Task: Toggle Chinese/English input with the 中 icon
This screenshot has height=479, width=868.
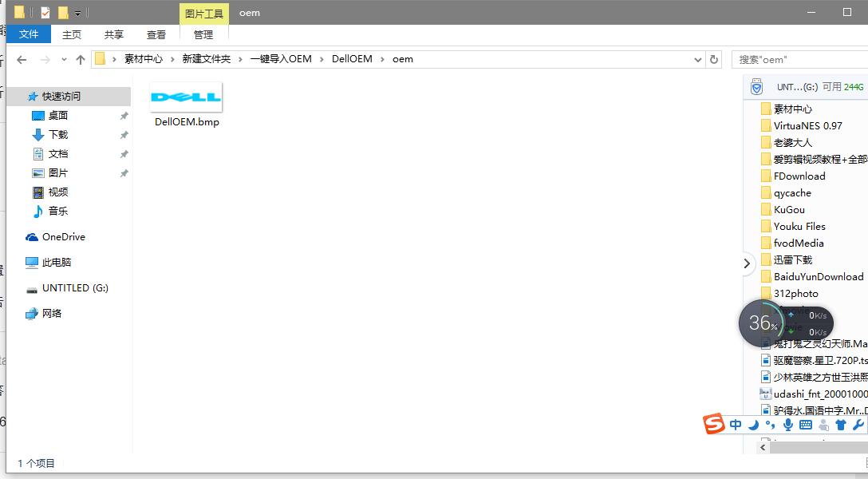Action: point(736,425)
